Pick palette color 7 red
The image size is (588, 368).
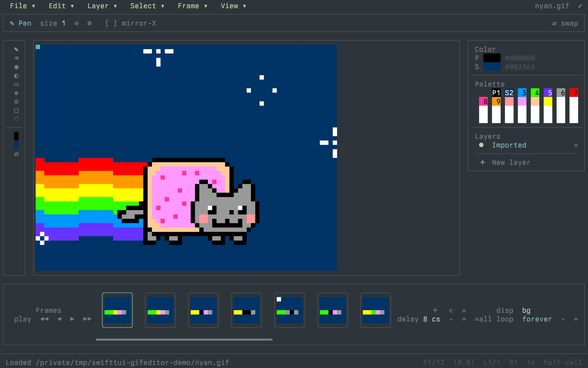click(x=574, y=93)
